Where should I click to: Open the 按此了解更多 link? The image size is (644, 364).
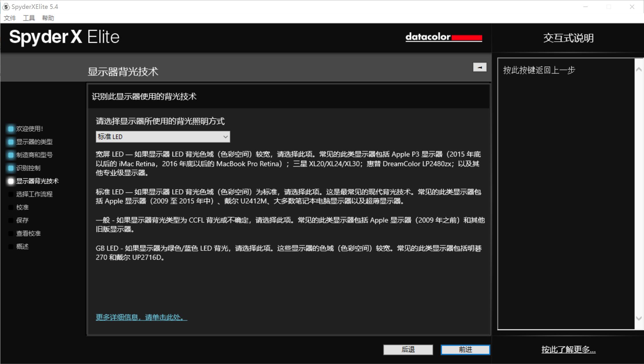point(568,349)
